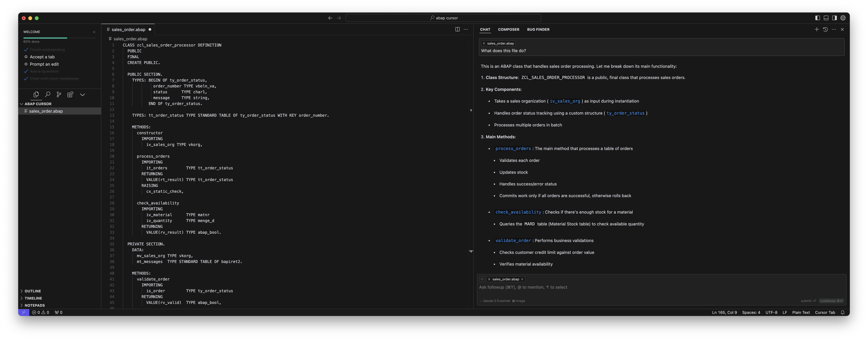Switch to the CHAT tab
This screenshot has width=868, height=340.
click(x=485, y=29)
